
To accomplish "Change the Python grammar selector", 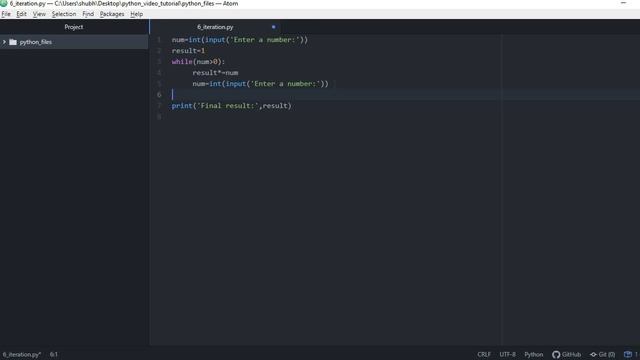I will point(533,354).
